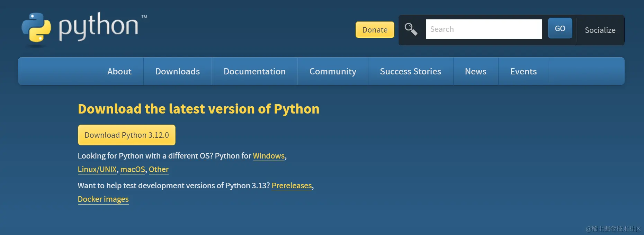Open the Events menu item
Image resolution: width=644 pixels, height=235 pixels.
(524, 71)
